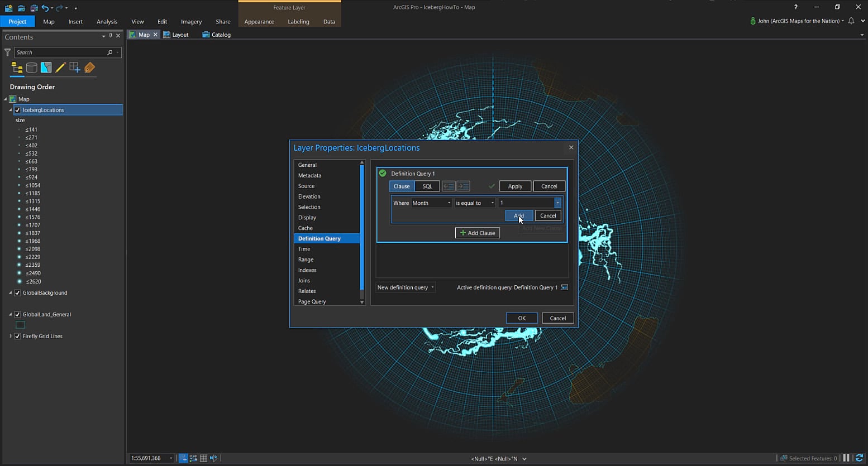Open the Month field dropdown
This screenshot has width=868, height=466.
[x=431, y=203]
